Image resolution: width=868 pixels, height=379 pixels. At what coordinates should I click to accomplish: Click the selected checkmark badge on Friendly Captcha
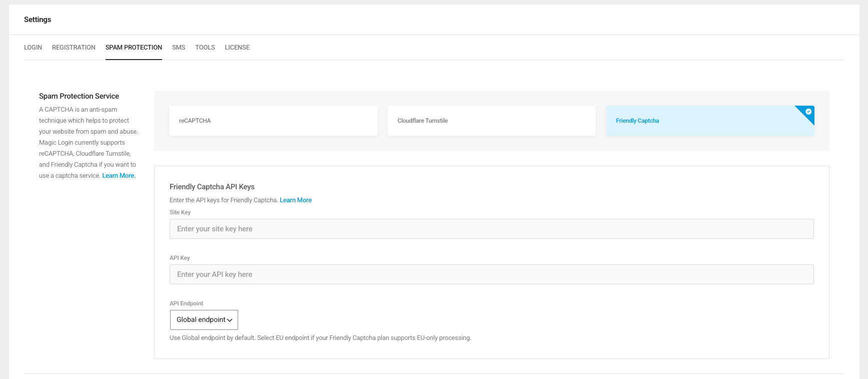click(x=808, y=112)
